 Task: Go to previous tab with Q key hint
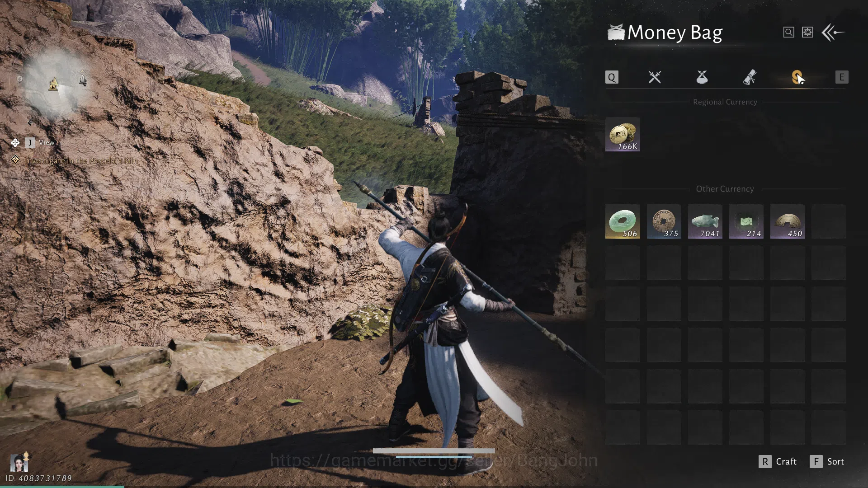pos(612,77)
